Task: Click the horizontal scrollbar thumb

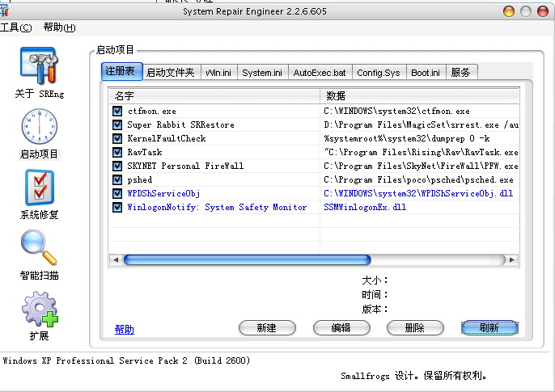Action: pyautogui.click(x=247, y=259)
